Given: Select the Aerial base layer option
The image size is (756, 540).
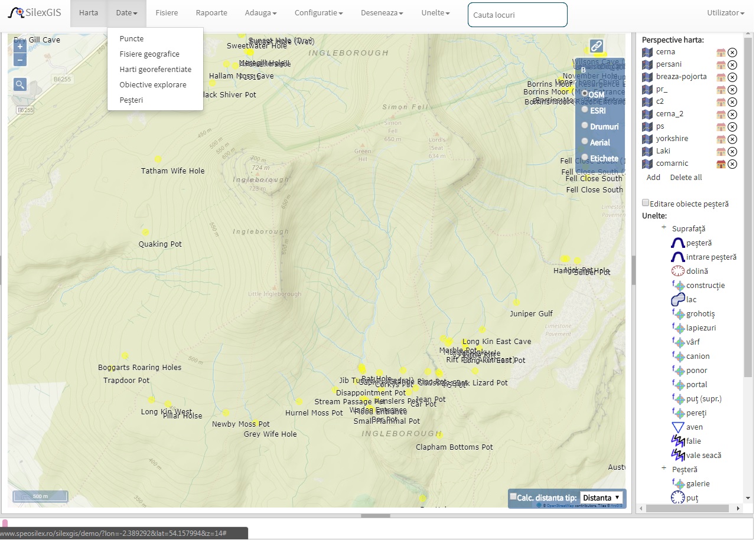Looking at the screenshot, I should tap(585, 142).
